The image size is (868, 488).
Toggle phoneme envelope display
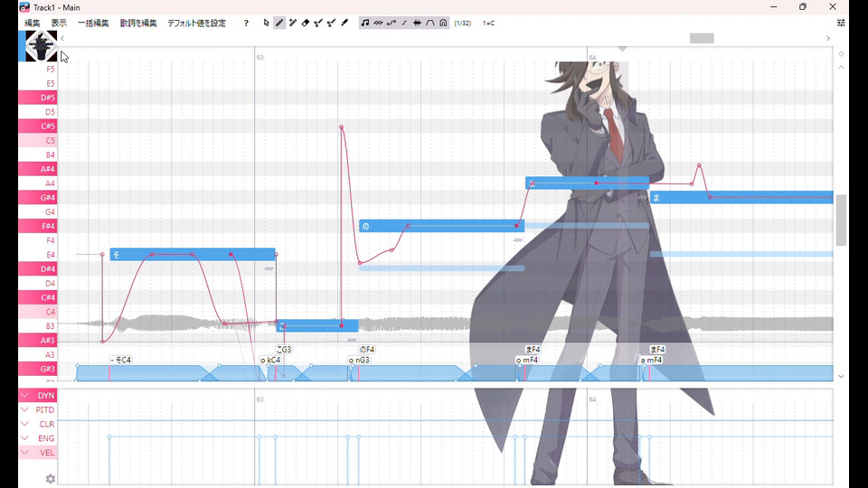point(430,23)
